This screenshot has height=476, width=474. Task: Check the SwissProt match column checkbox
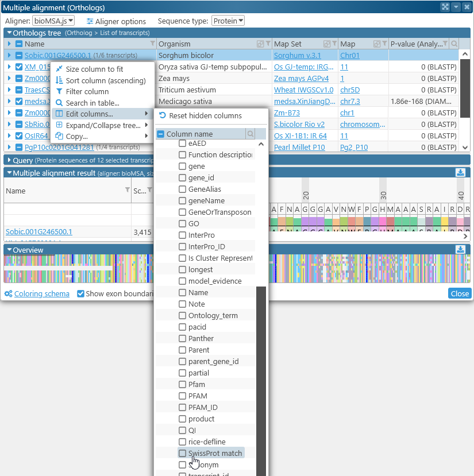coord(182,453)
